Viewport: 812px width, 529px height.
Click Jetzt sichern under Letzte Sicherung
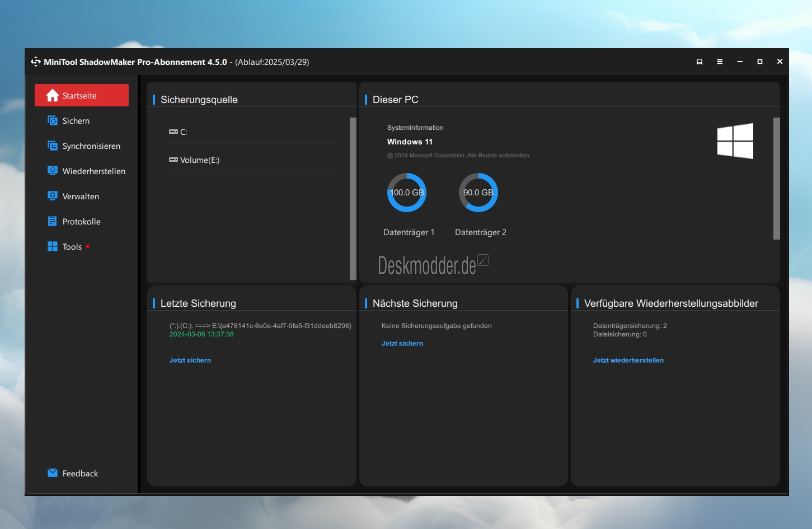tap(190, 361)
